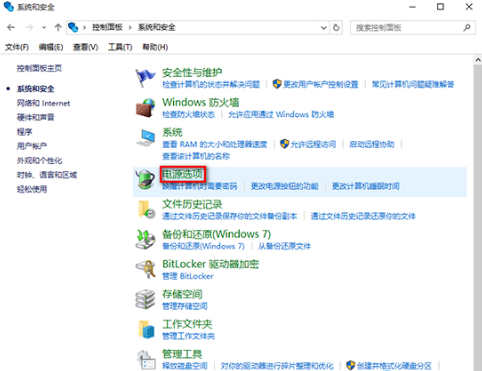482x371 pixels.
Task: Click 控制面板 in the address breadcrumb
Action: click(107, 27)
